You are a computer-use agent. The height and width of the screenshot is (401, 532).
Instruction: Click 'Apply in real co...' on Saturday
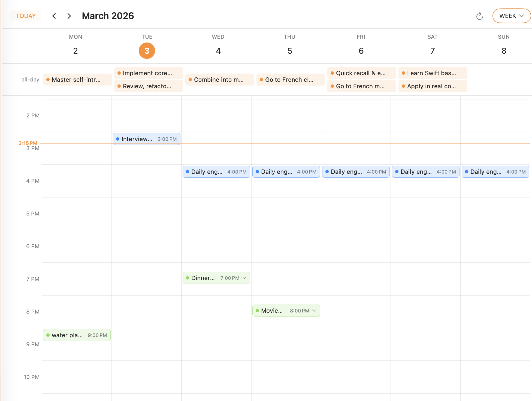[x=433, y=86]
